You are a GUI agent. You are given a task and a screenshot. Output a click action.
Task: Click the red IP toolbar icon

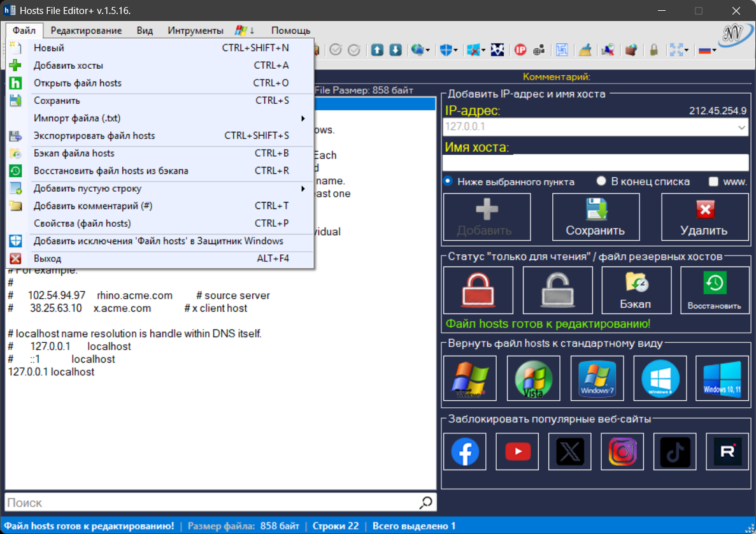pos(520,50)
